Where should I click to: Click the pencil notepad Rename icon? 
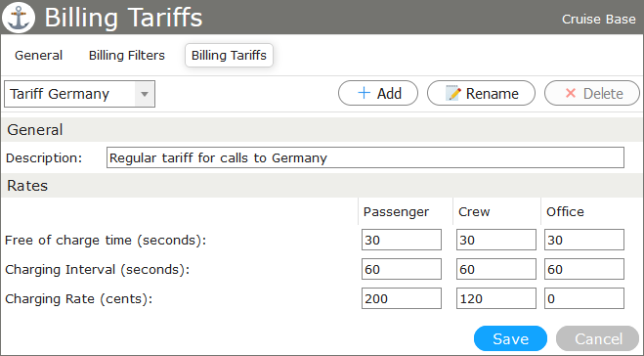click(x=453, y=93)
